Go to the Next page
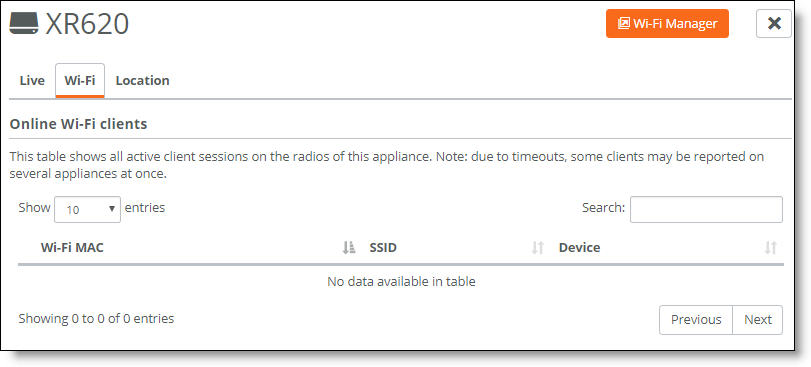This screenshot has width=811, height=367. pyautogui.click(x=758, y=319)
